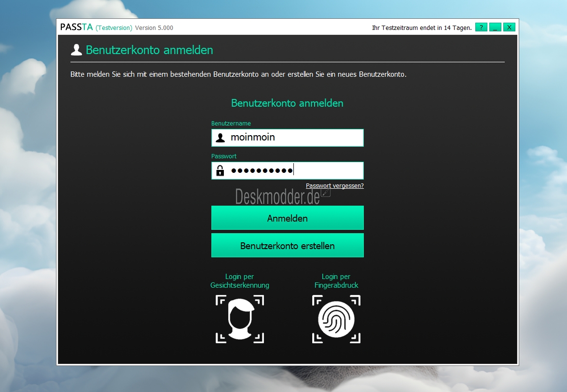Click the Passwort field label
This screenshot has width=567, height=392.
[x=224, y=156]
